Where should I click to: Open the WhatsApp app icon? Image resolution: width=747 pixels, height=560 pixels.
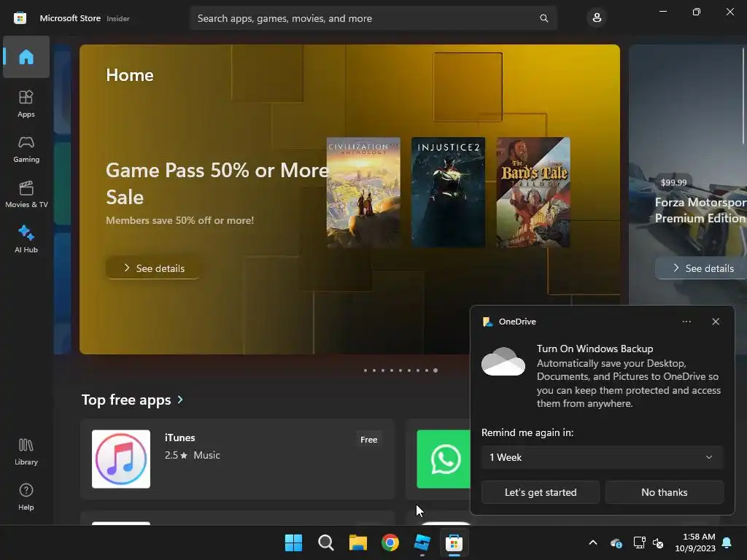click(444, 459)
